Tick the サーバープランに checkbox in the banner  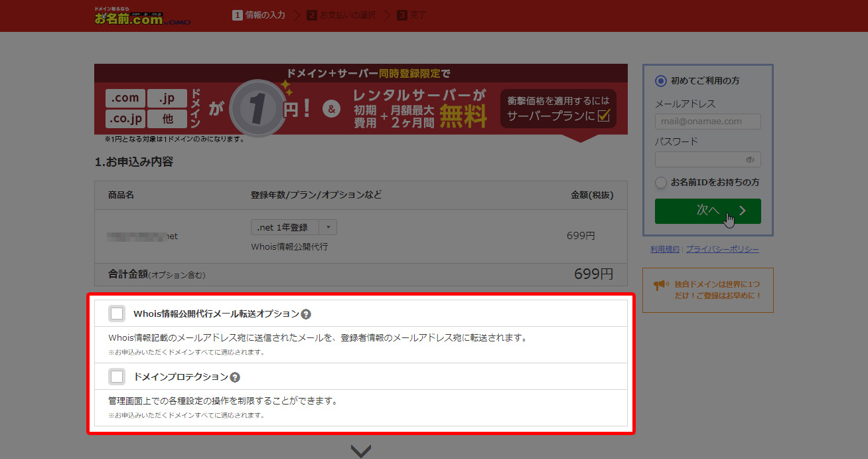tap(603, 116)
